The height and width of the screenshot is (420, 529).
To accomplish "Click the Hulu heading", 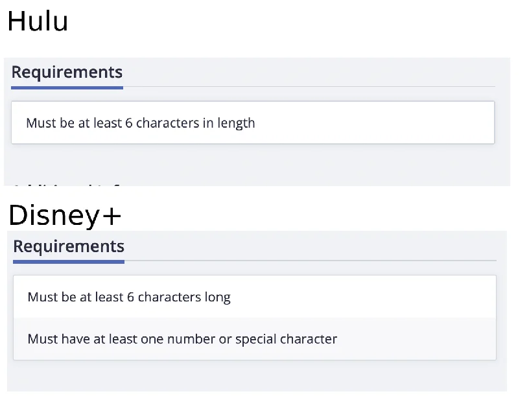I will [x=38, y=21].
